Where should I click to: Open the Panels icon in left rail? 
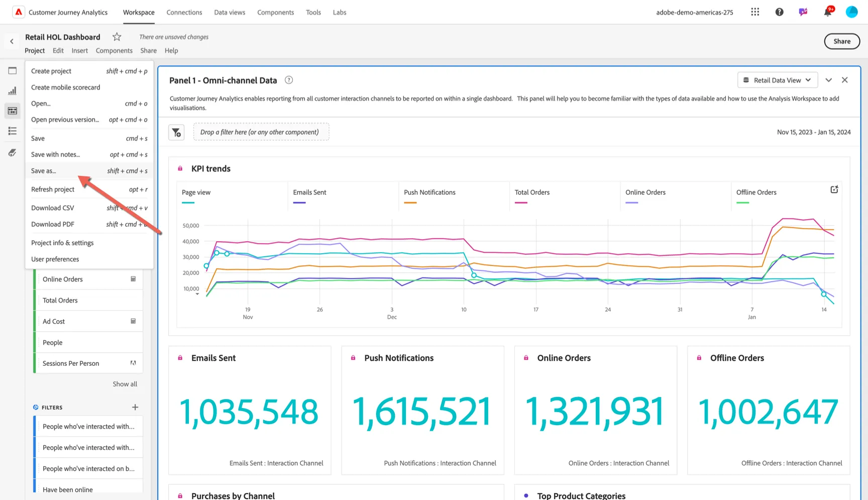13,71
